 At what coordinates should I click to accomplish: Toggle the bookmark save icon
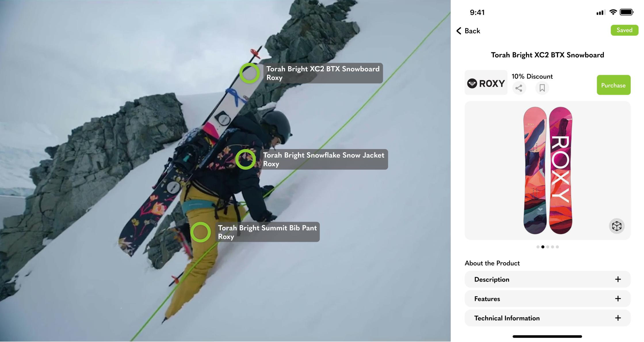(542, 88)
